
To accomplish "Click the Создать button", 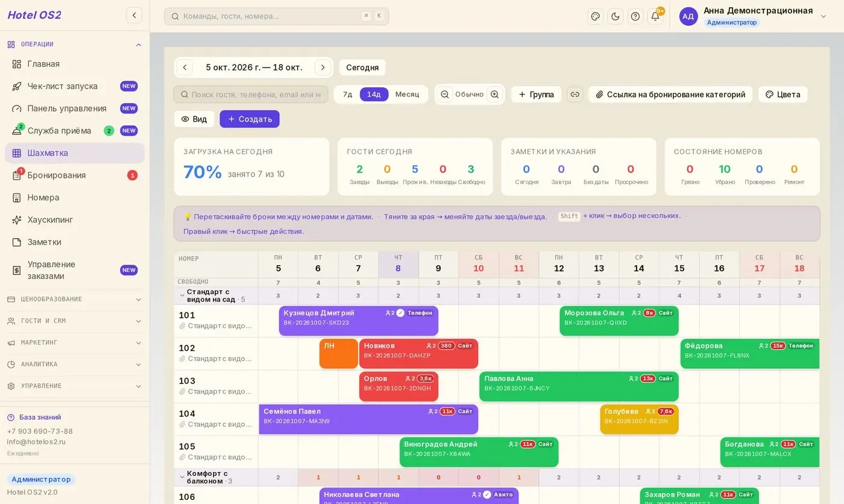I will [250, 119].
